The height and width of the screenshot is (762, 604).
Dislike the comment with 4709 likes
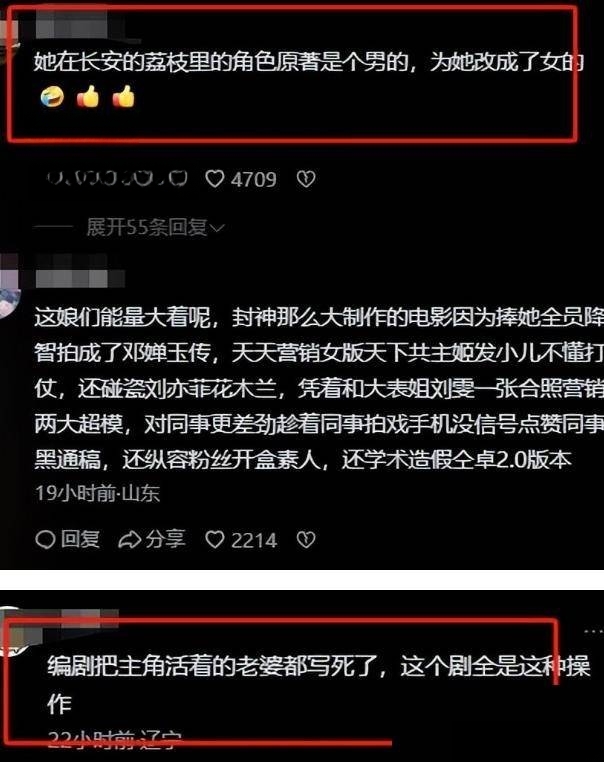306,179
